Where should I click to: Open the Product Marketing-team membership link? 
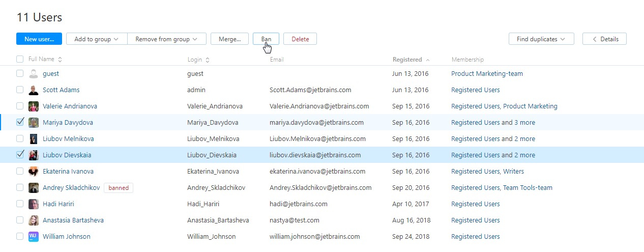[x=487, y=74]
